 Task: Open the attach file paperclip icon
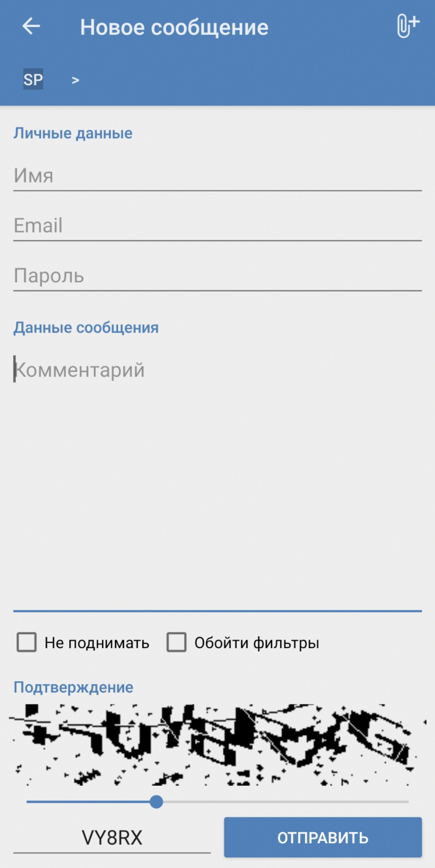pos(408,26)
